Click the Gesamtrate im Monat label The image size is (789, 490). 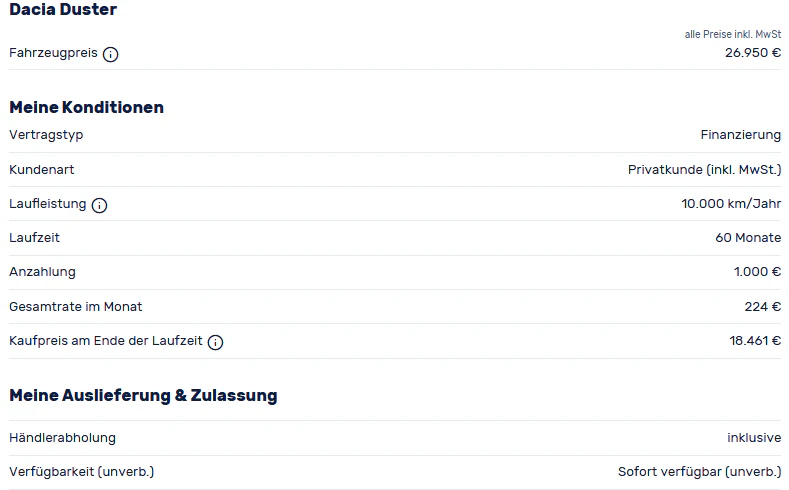point(75,306)
